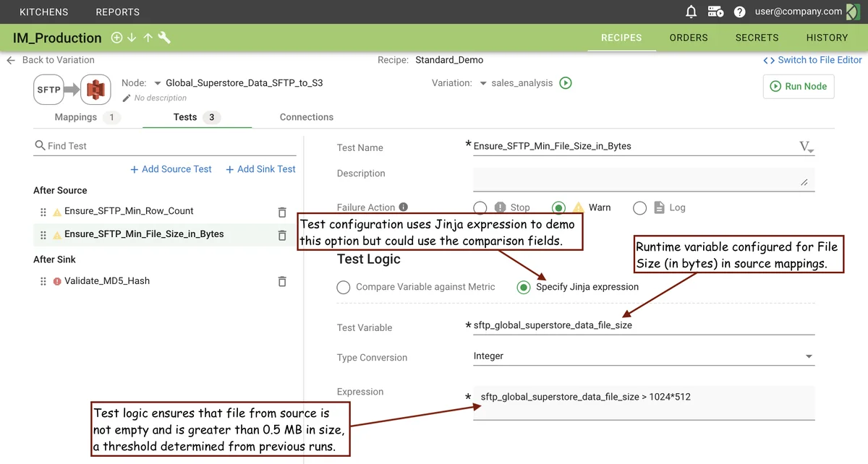Open the notifications bell icon
This screenshot has width=868, height=464.
pos(692,12)
